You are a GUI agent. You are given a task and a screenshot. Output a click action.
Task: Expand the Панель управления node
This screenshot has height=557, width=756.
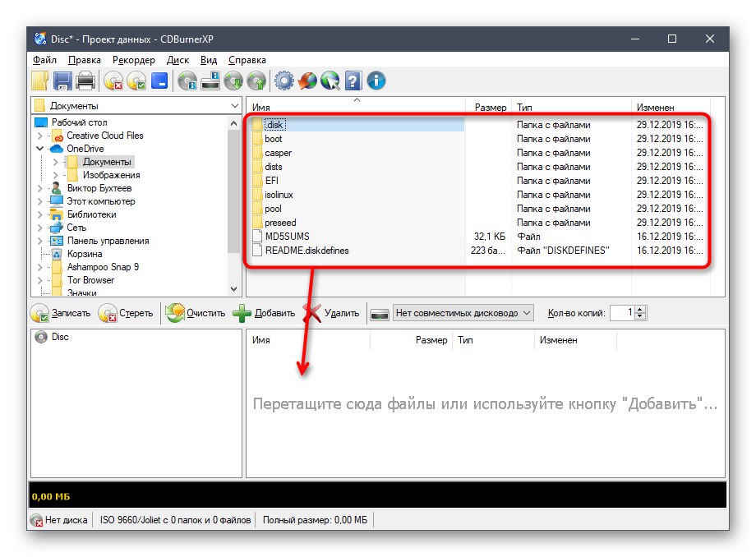pyautogui.click(x=40, y=241)
